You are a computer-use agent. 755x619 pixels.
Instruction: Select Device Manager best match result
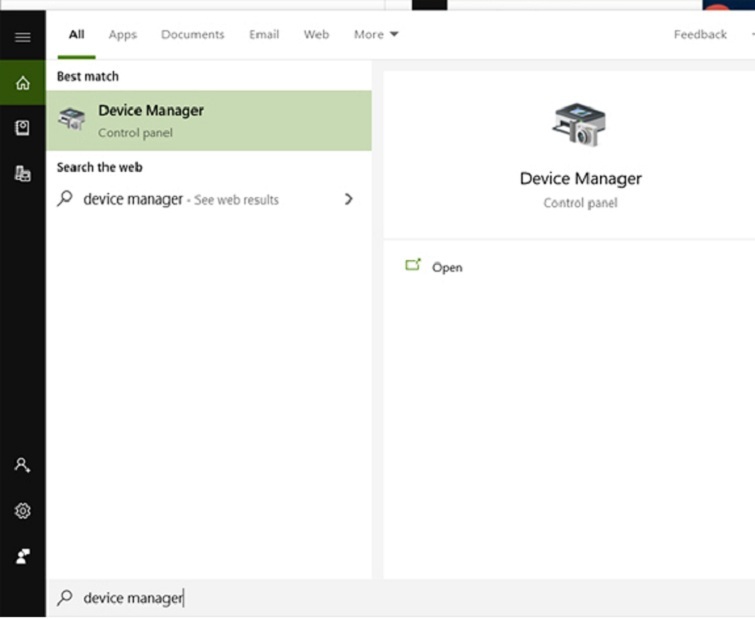click(x=208, y=120)
